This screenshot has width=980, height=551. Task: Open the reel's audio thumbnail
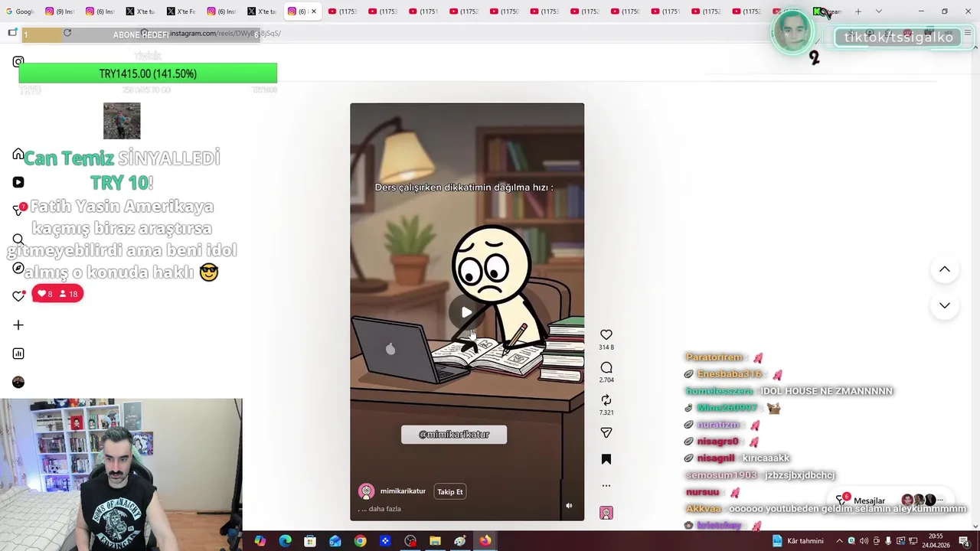(606, 513)
